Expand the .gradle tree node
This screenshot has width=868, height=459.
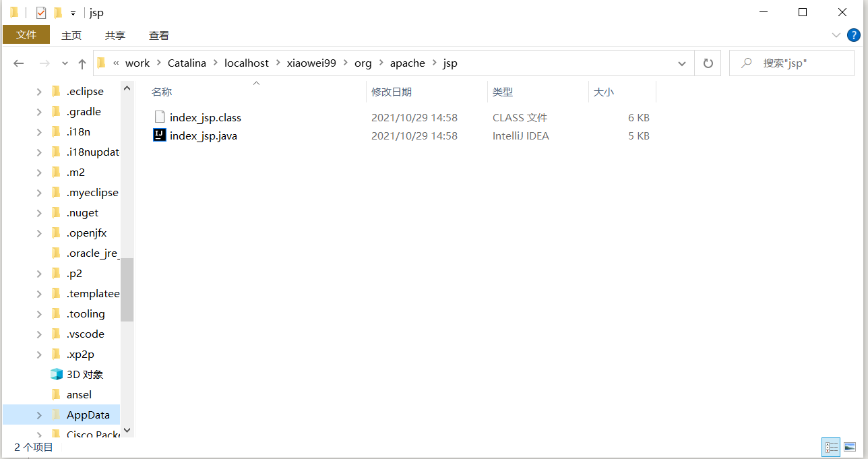(x=39, y=112)
